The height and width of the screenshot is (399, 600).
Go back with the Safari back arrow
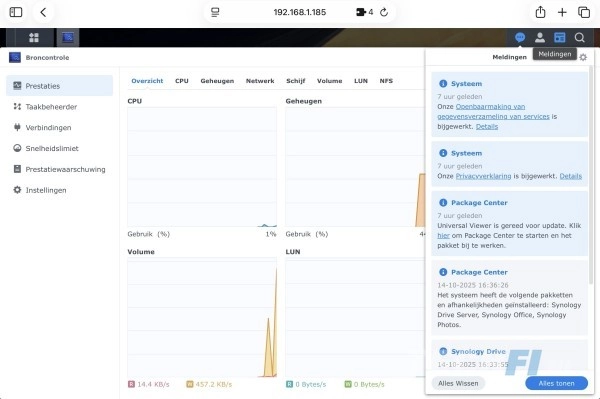[x=43, y=12]
